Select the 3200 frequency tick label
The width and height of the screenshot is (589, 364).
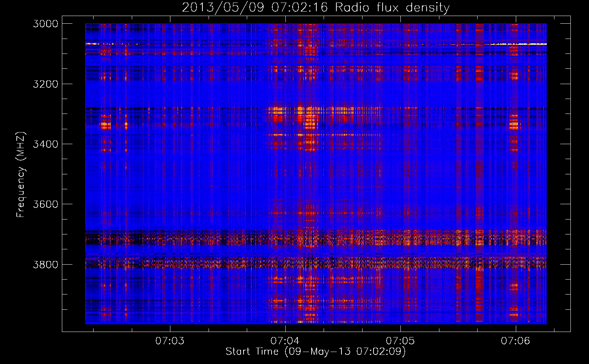pos(46,84)
